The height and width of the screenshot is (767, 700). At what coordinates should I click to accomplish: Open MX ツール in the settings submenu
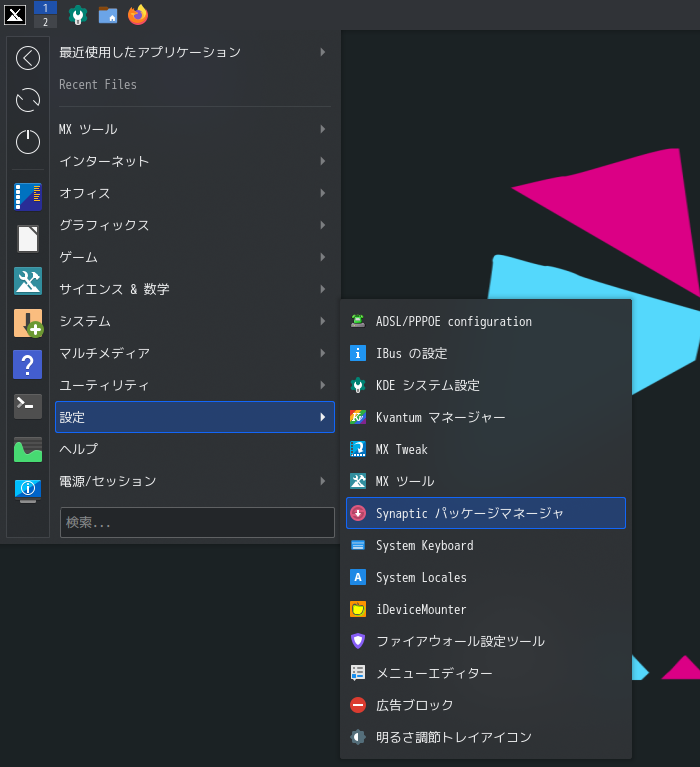click(486, 481)
